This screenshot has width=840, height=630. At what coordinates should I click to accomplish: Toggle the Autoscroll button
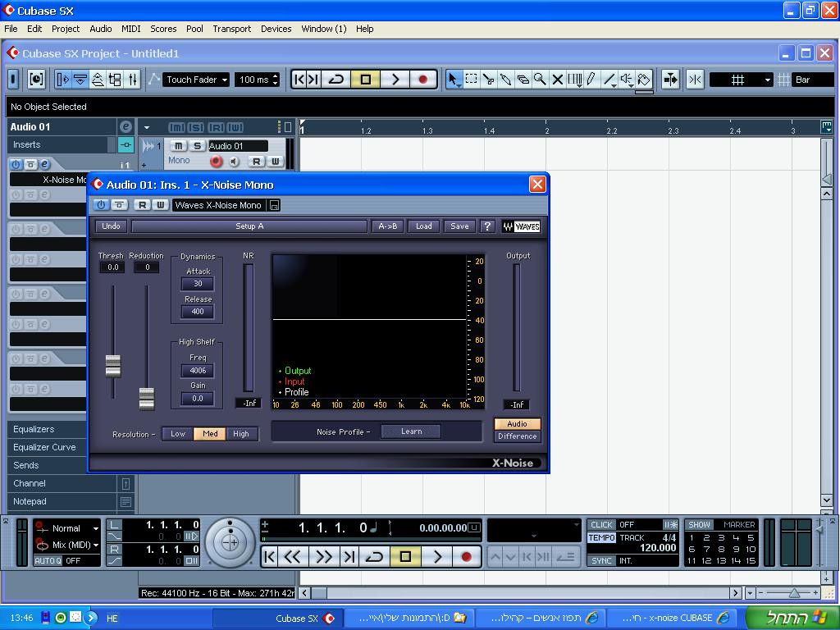coord(670,80)
